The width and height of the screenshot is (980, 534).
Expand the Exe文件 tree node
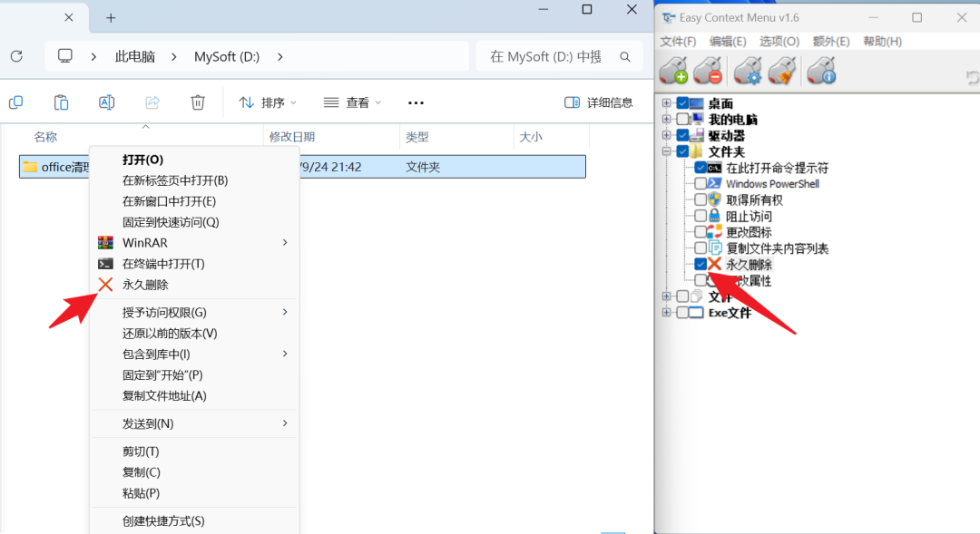666,312
